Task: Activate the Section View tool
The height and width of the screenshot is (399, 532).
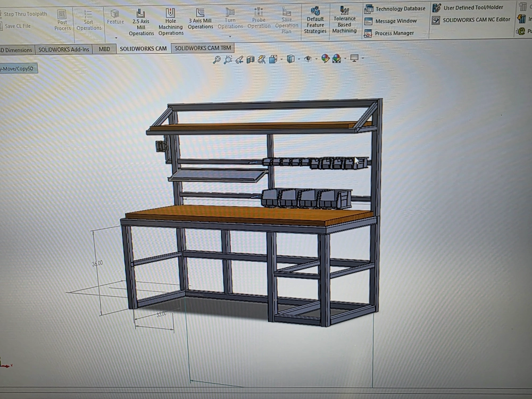Action: 251,60
